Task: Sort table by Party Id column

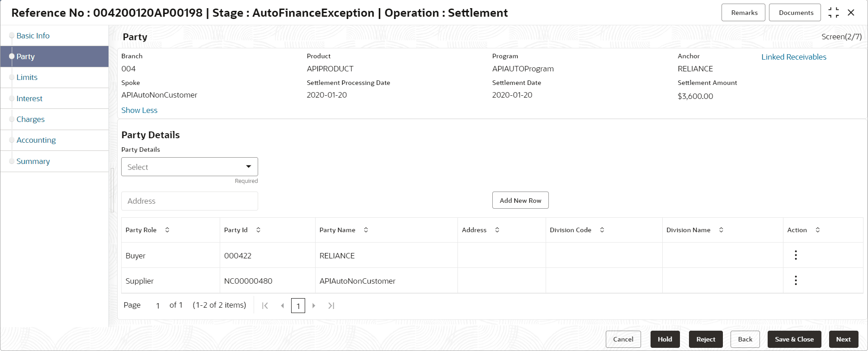Action: coord(258,230)
